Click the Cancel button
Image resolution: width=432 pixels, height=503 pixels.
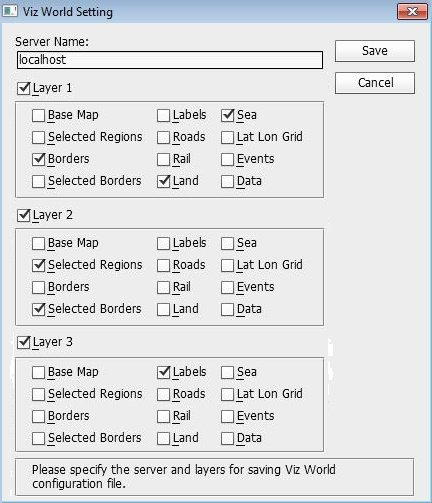(375, 83)
